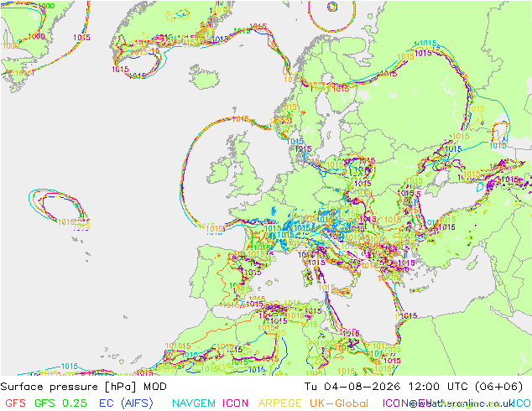Viewport: 532px width, 411px height.
Task: Click the orange UK-Global legend label
Action: tap(339, 403)
